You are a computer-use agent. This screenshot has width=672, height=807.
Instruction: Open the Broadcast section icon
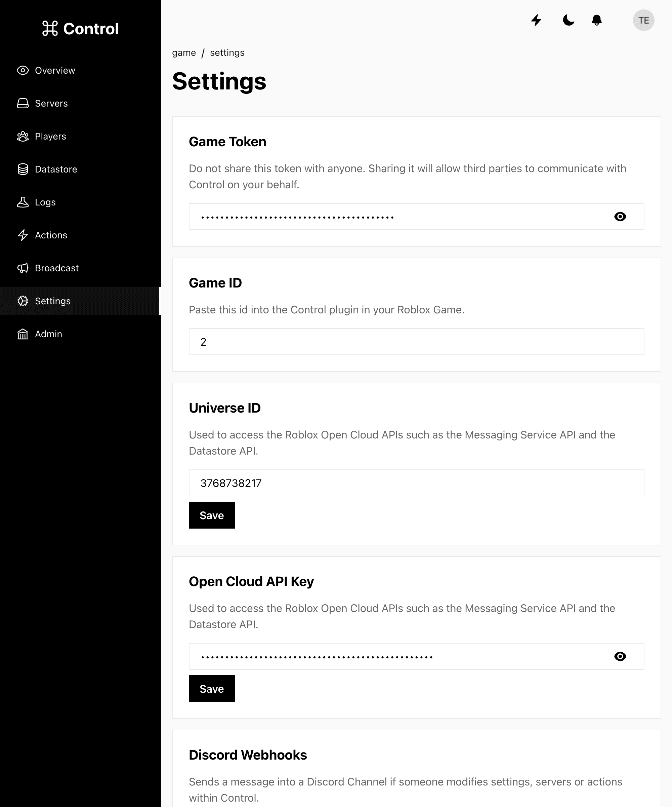tap(23, 267)
